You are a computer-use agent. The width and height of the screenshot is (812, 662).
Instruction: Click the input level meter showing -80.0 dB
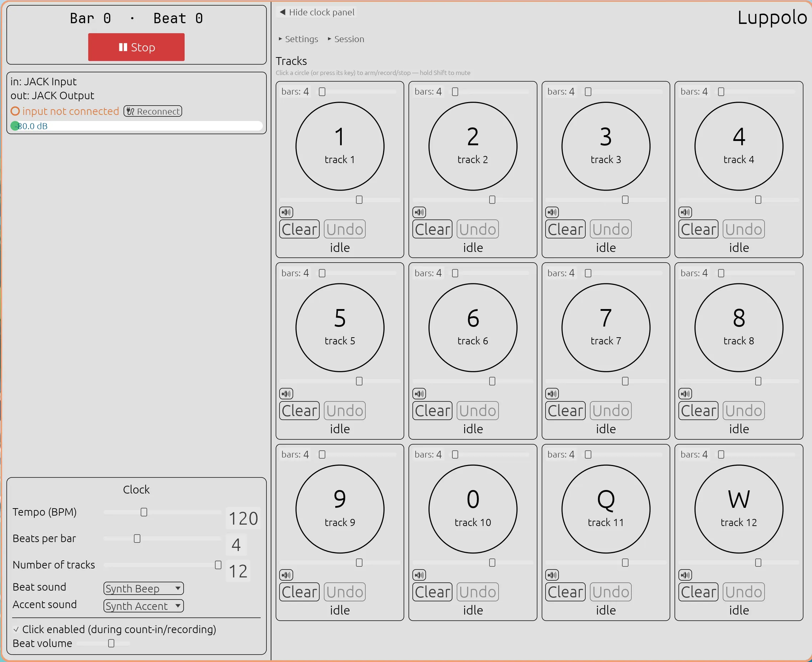click(136, 126)
